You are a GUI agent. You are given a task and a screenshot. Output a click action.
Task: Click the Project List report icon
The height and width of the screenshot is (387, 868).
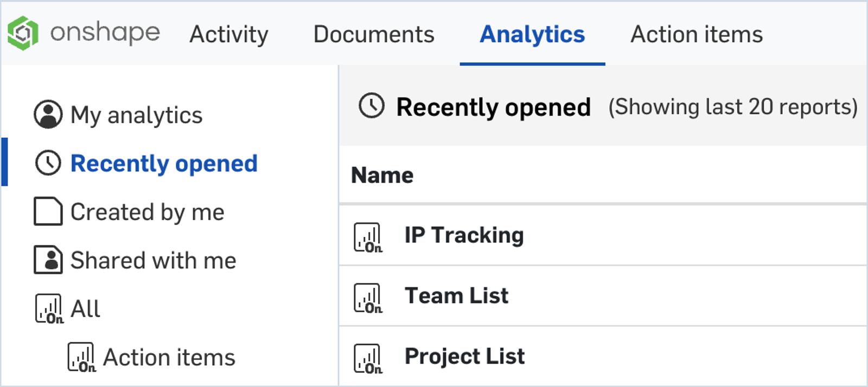(368, 358)
